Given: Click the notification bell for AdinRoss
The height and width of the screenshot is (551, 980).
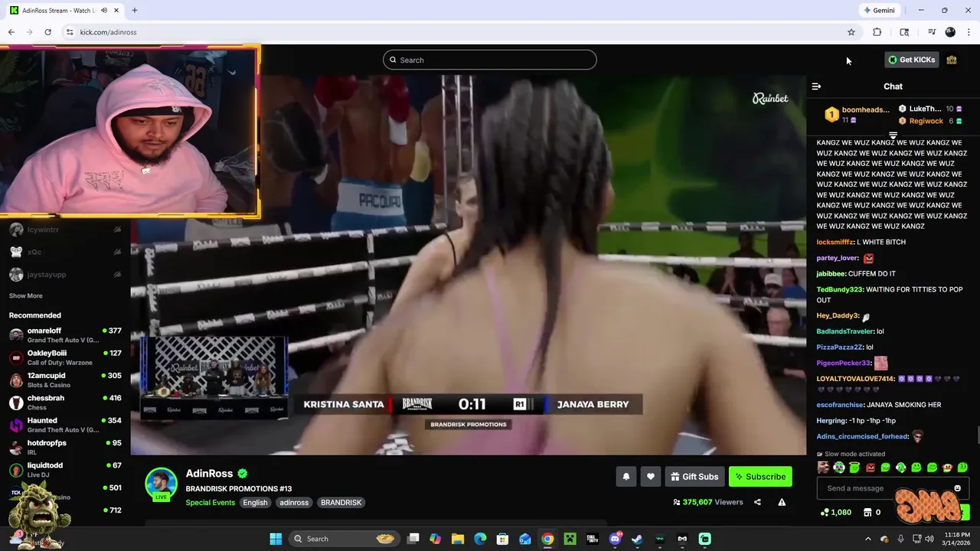Looking at the screenshot, I should click(x=626, y=477).
